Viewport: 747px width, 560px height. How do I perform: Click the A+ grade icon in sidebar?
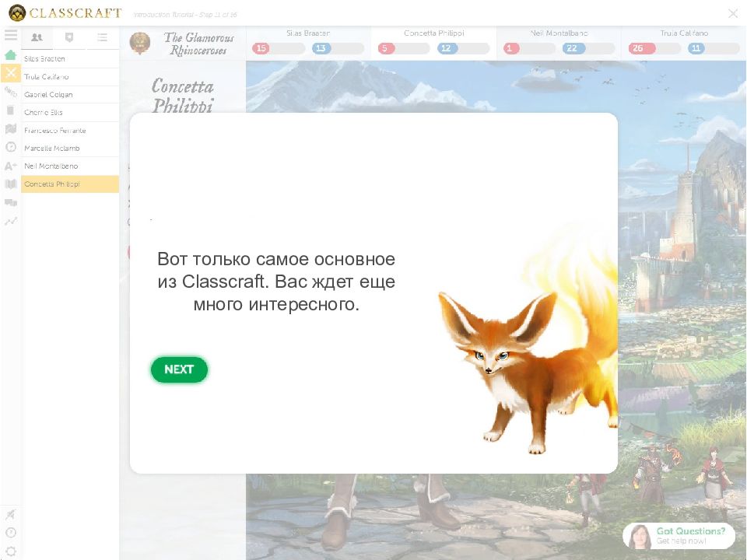click(11, 166)
